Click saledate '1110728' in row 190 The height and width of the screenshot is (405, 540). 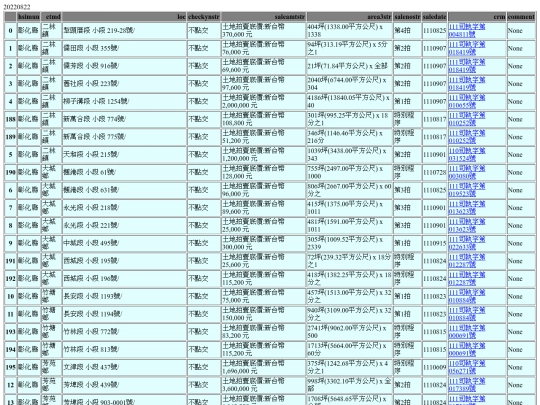(434, 172)
